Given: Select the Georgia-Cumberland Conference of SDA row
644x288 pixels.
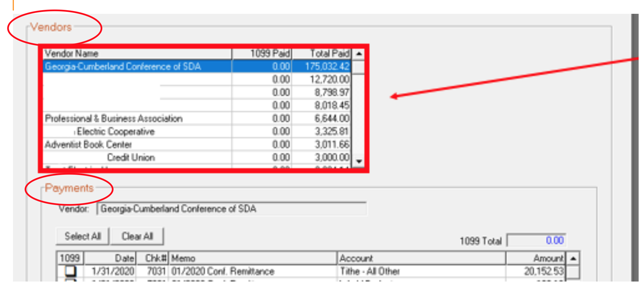Looking at the screenshot, I should (x=137, y=67).
